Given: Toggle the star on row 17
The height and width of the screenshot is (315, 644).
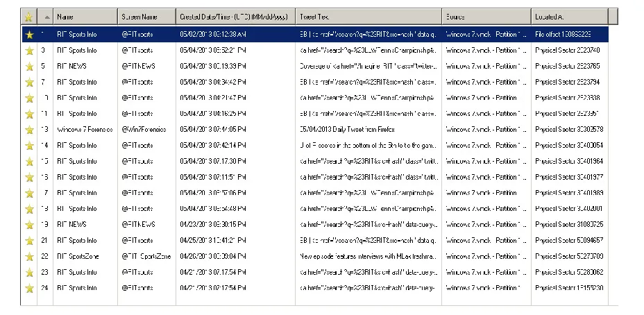Looking at the screenshot, I should [x=29, y=193].
